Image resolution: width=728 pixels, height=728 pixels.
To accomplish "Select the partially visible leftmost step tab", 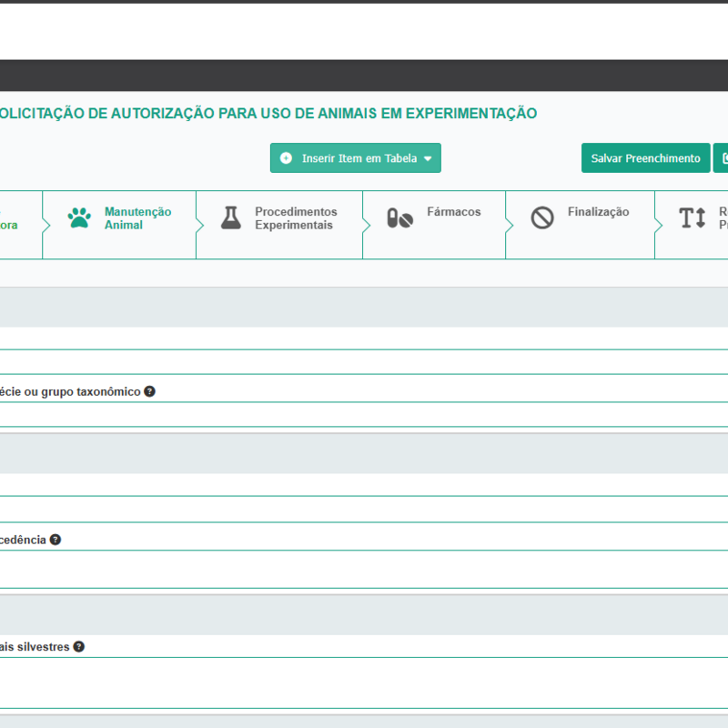I will click(18, 225).
